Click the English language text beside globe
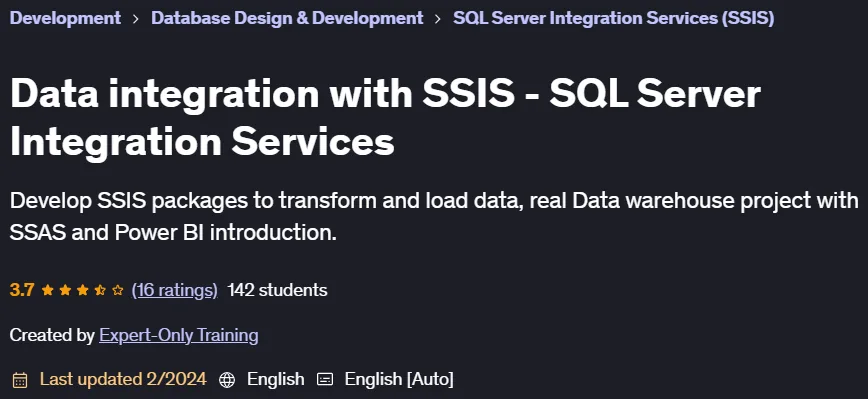 click(x=276, y=379)
